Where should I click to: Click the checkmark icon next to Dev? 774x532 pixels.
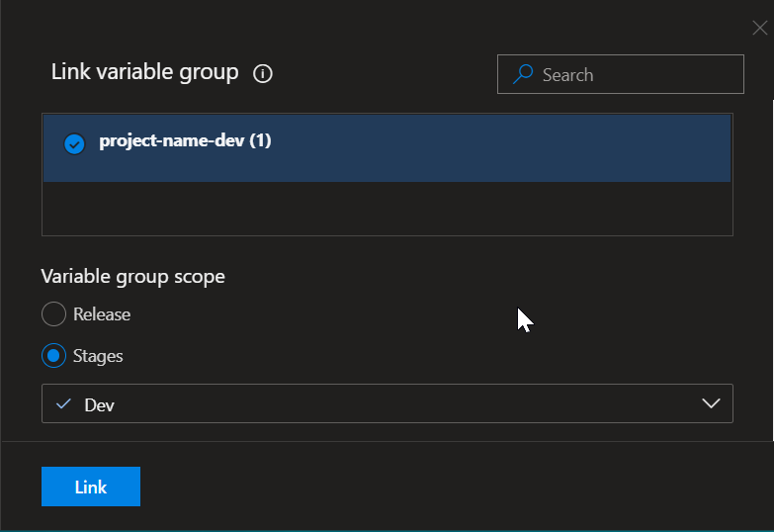point(64,404)
